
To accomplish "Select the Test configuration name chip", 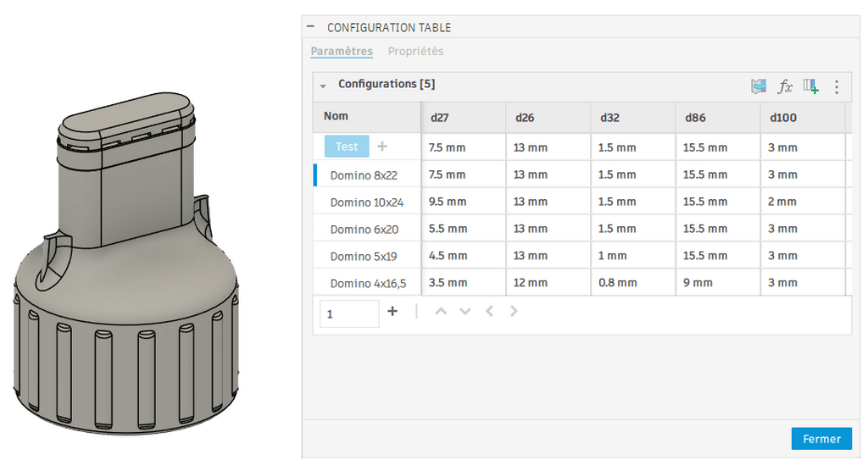I will click(x=347, y=147).
